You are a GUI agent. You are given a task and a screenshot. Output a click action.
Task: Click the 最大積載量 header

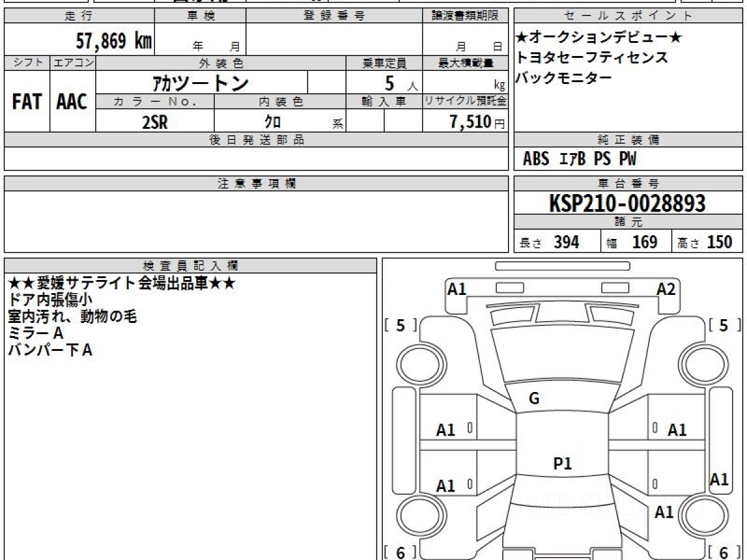pos(466,63)
